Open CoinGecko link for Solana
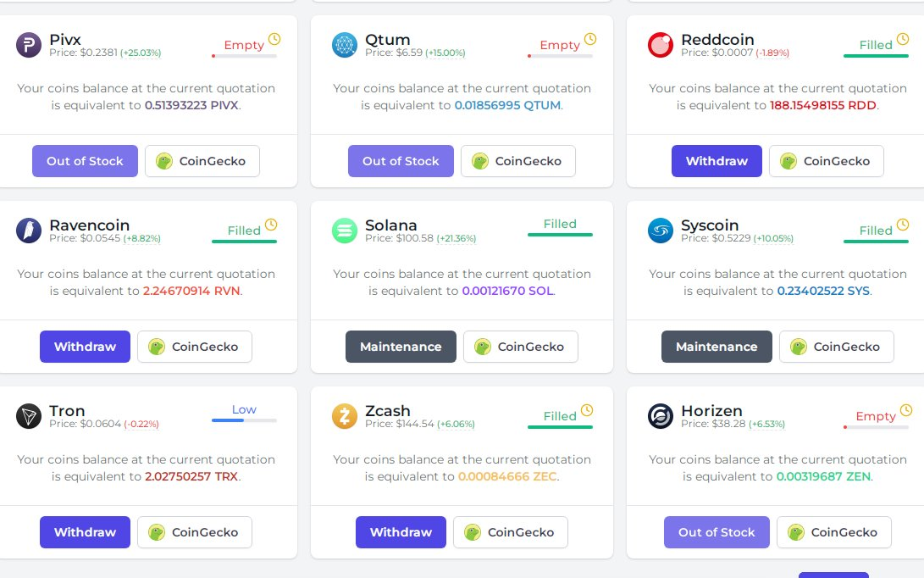The height and width of the screenshot is (578, 924). click(520, 347)
